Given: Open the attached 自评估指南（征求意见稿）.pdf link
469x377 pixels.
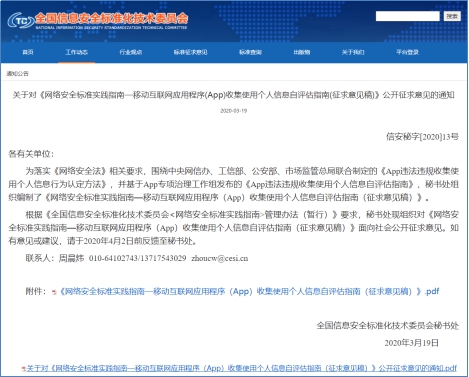Looking at the screenshot, I should (249, 292).
